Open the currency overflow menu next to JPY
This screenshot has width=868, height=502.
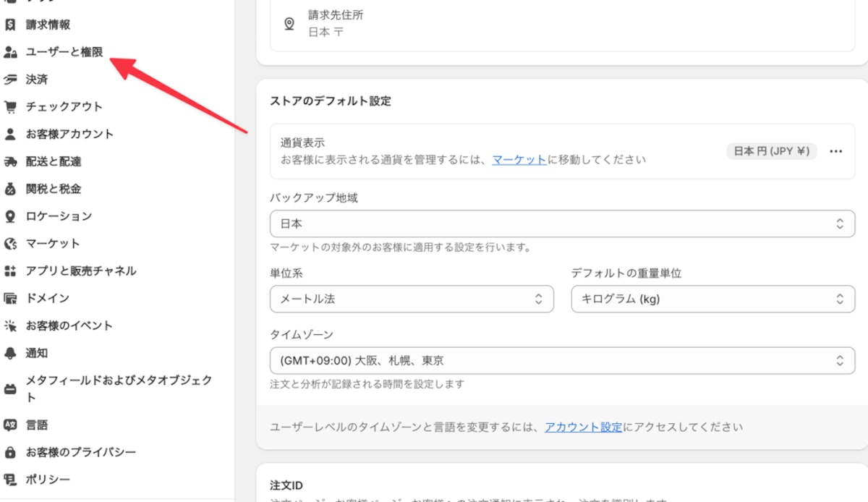coord(836,151)
